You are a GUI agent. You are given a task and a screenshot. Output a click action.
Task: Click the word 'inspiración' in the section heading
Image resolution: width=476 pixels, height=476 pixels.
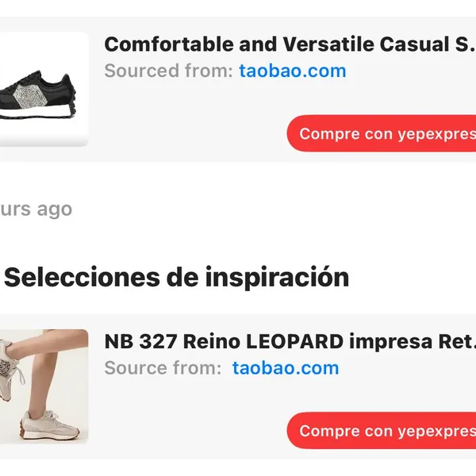coord(277,278)
